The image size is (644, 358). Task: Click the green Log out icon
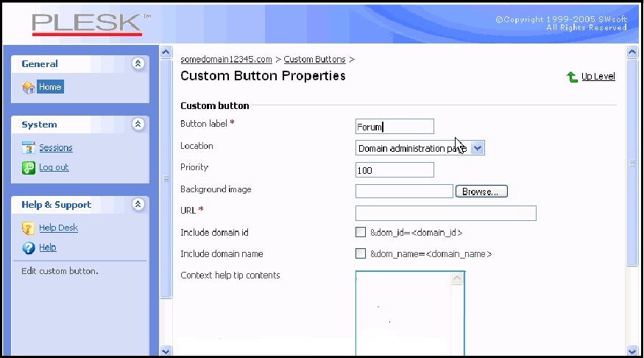pyautogui.click(x=29, y=168)
